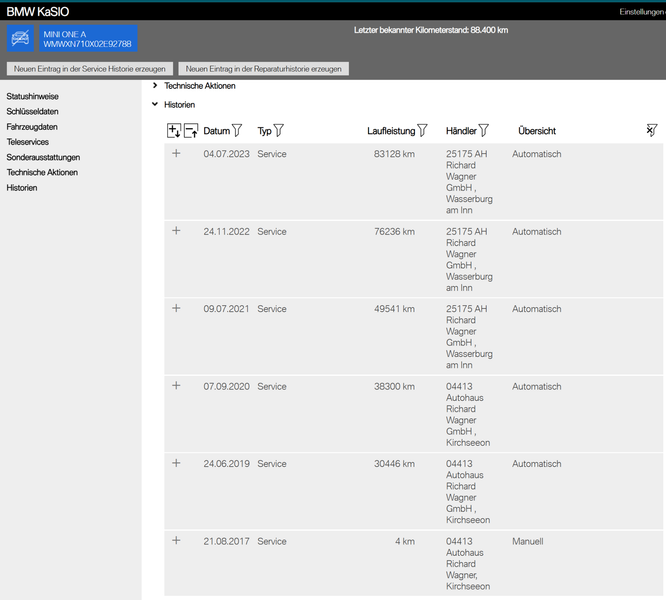Click the 4 km mileage cell

[x=405, y=541]
